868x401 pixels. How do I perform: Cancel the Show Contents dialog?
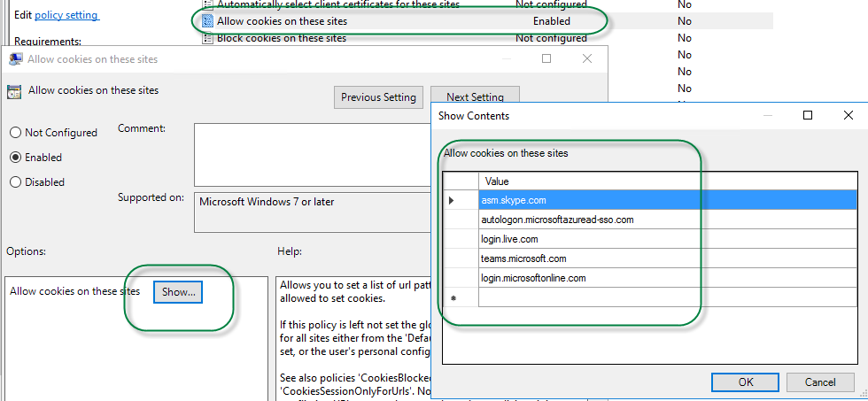(820, 382)
